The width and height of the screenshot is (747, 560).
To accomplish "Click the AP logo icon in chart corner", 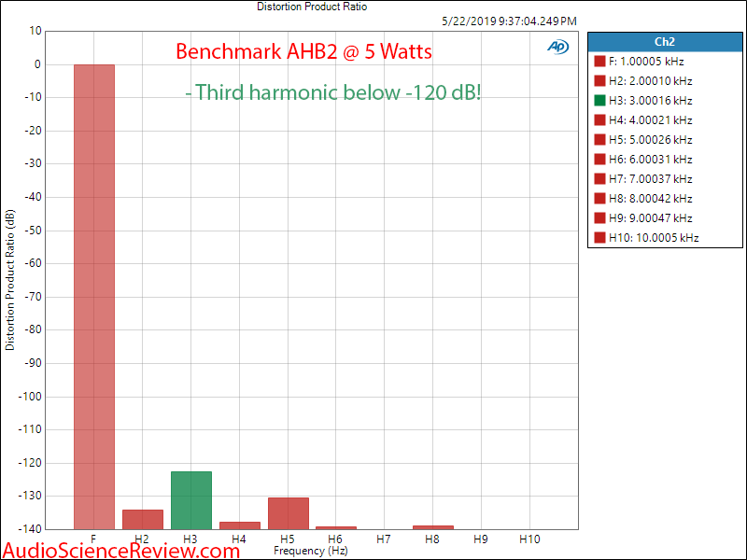I will coord(557,47).
